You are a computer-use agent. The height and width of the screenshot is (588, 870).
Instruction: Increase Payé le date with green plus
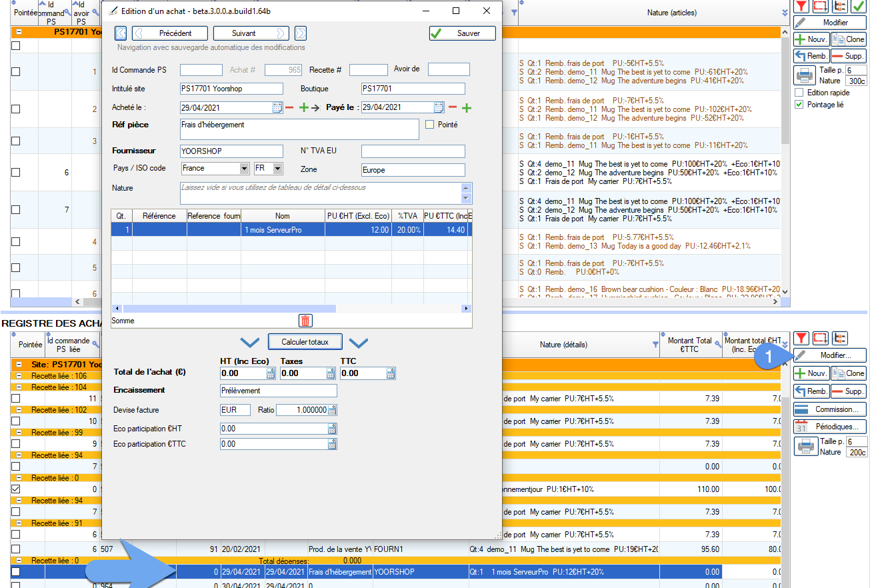pyautogui.click(x=467, y=108)
